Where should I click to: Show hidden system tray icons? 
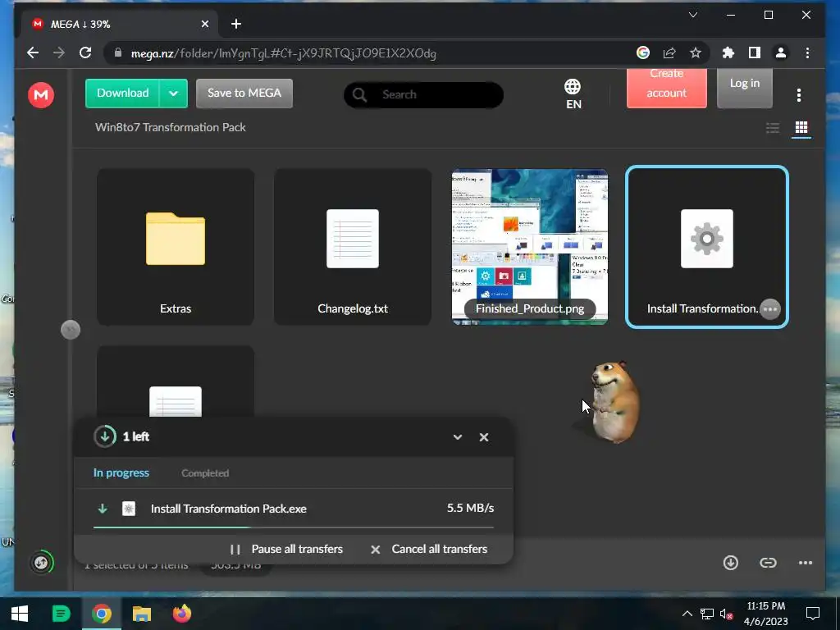point(687,614)
